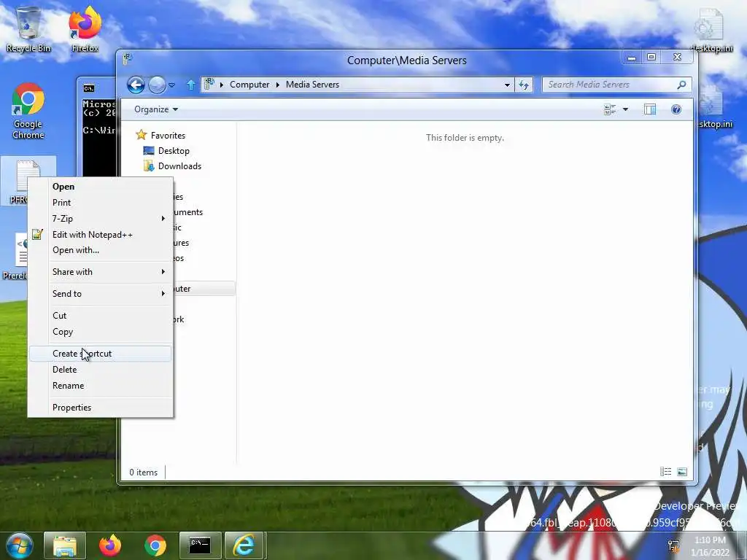Choose Open in the context menu
Screen dimensions: 747x560
tap(100, 186)
